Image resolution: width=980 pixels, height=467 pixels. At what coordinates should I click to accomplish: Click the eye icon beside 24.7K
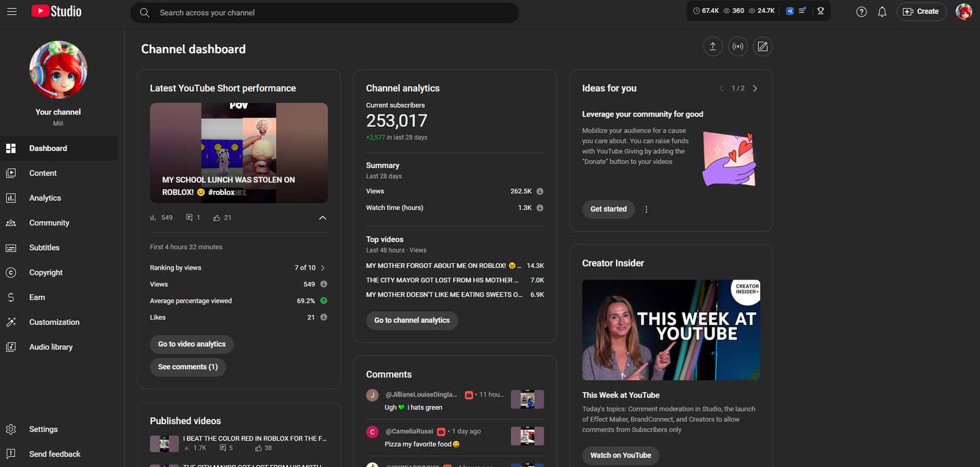point(752,11)
